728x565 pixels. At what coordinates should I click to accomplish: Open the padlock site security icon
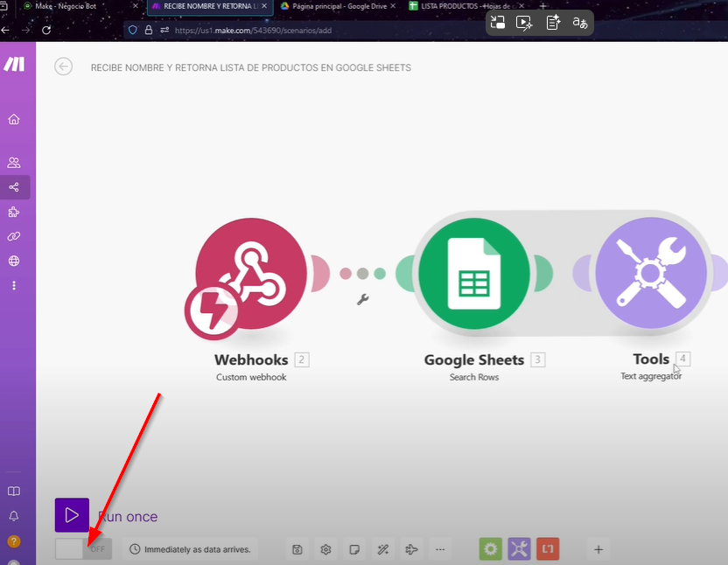coord(149,31)
